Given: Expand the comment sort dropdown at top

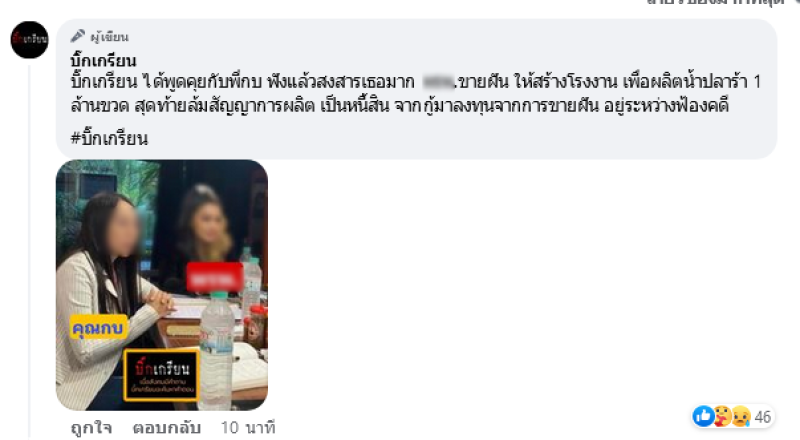Looking at the screenshot, I should click(719, 3).
